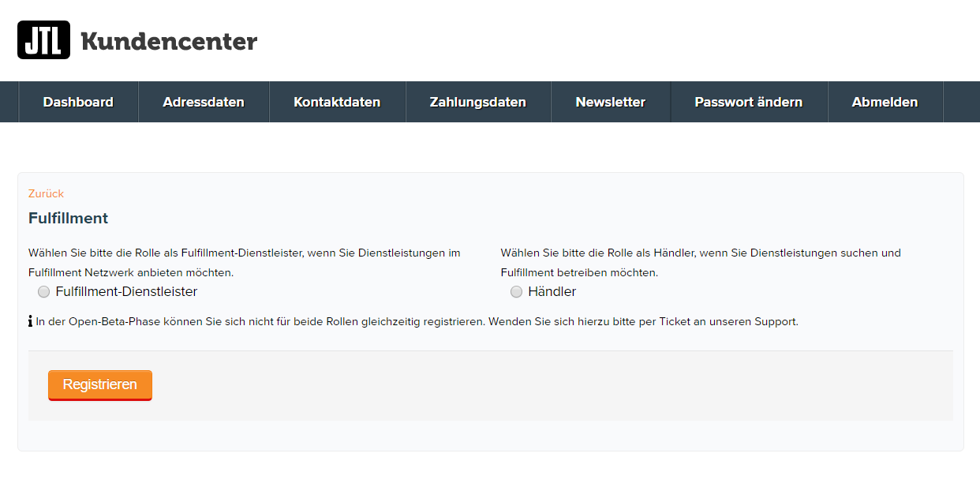980x502 pixels.
Task: Go to Adressdaten in navigation bar
Action: click(x=204, y=102)
